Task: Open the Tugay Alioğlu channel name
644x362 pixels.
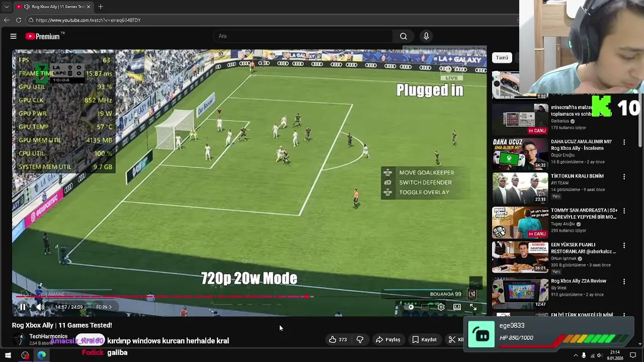Action: point(563,224)
